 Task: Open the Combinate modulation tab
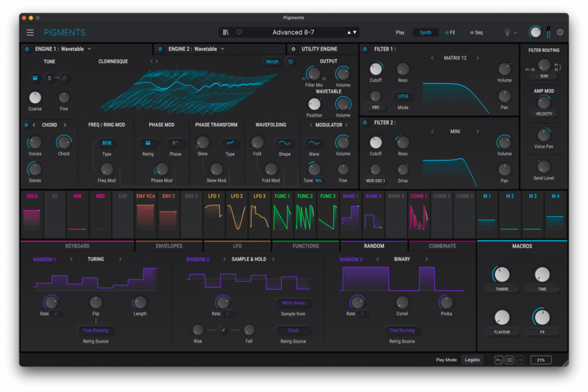pos(442,246)
